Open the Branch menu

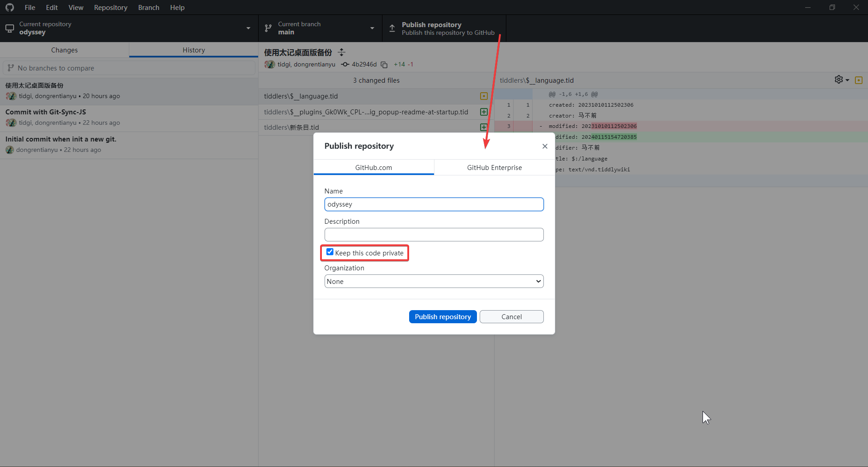[x=149, y=7]
